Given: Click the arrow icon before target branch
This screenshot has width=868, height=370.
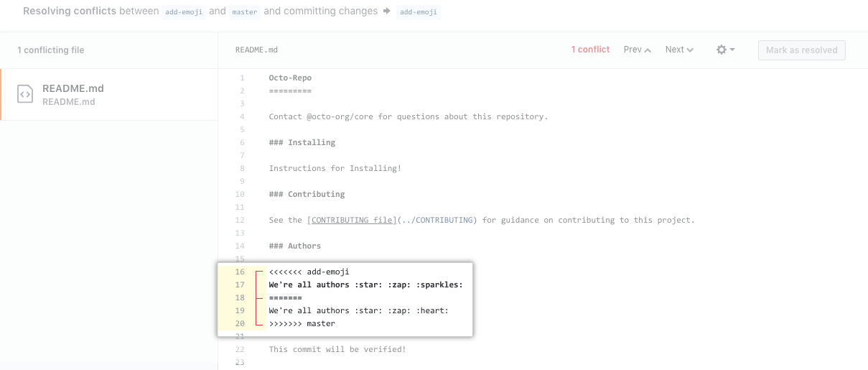Looking at the screenshot, I should pos(386,12).
